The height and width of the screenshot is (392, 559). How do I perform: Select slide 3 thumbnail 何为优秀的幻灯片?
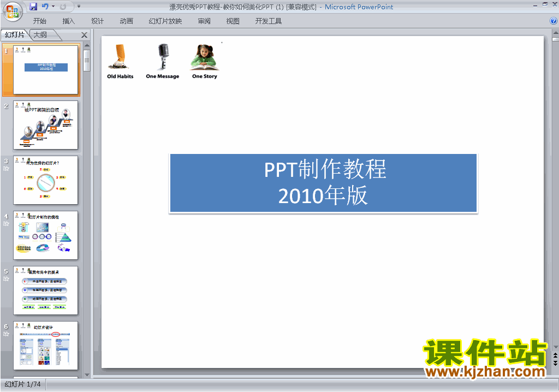[x=46, y=180]
